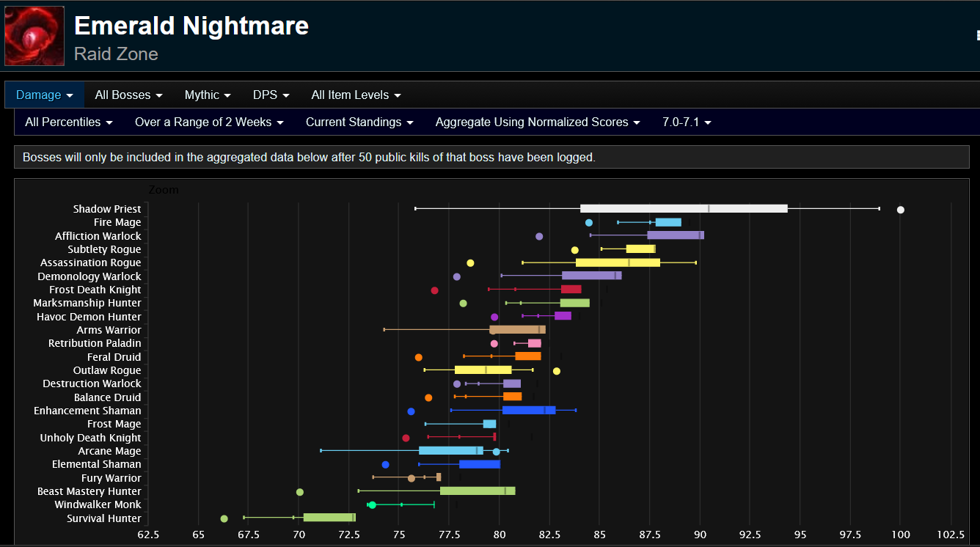Click the Shadow Priest outlier dot at 100
This screenshot has height=547, width=980.
click(x=901, y=210)
